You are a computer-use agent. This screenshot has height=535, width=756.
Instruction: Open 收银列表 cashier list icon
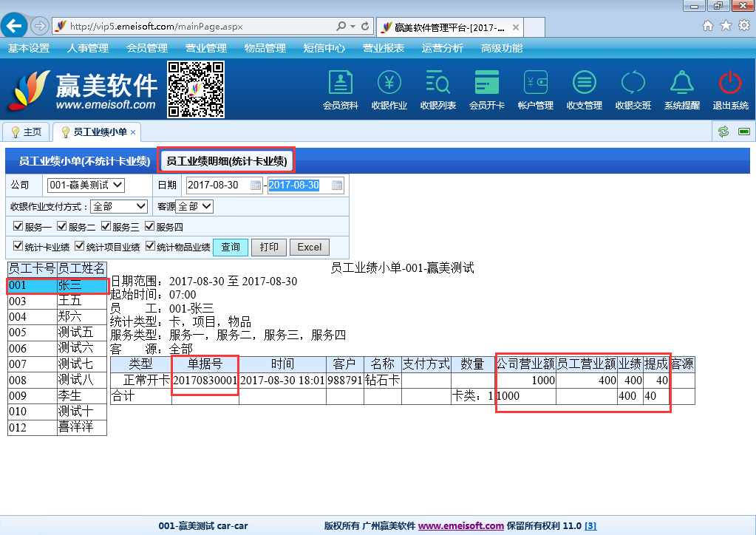(437, 83)
